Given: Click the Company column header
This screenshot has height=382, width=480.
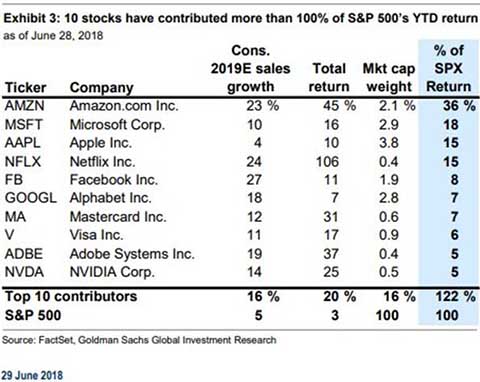Looking at the screenshot, I should click(102, 88).
